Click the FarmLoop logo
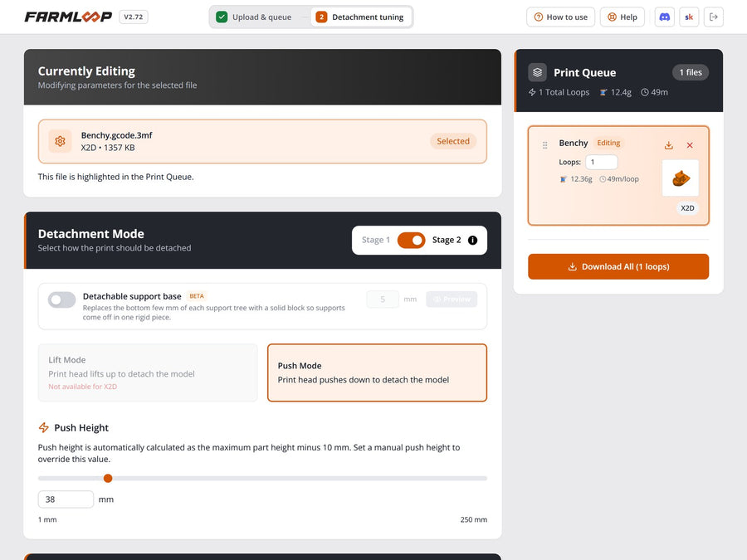747x560 pixels. click(x=68, y=17)
